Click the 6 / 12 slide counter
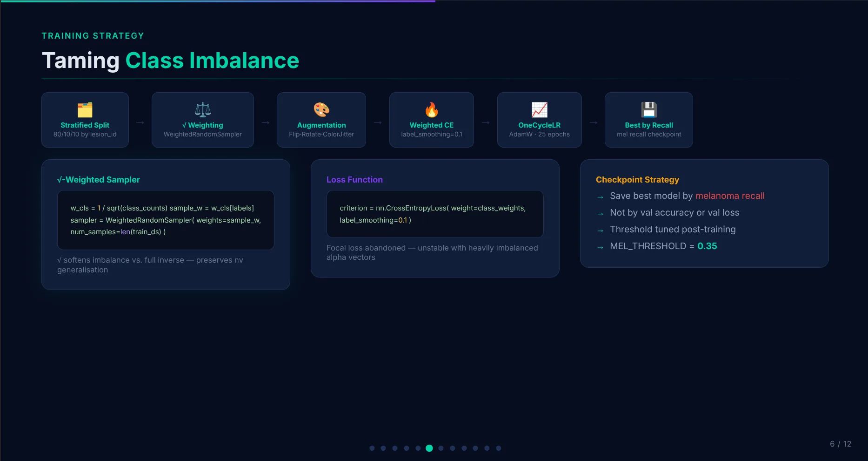The width and height of the screenshot is (868, 461). tap(841, 444)
